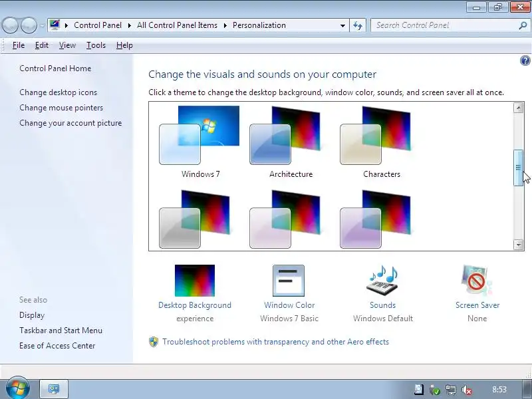Click the network tray icon
This screenshot has height=399, width=532.
point(451,390)
